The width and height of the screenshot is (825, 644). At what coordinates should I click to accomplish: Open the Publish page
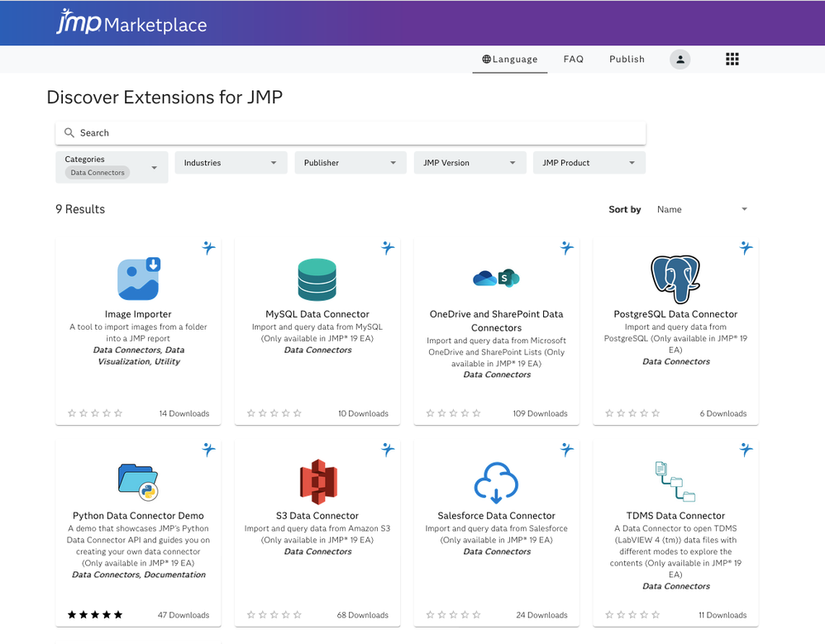(x=627, y=60)
